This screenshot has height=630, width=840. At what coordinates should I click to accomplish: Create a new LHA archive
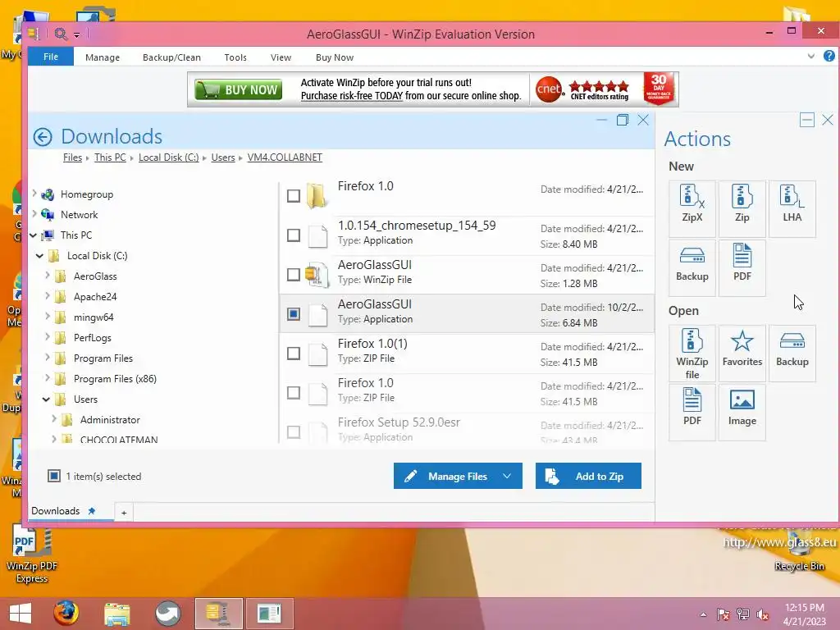pyautogui.click(x=792, y=209)
